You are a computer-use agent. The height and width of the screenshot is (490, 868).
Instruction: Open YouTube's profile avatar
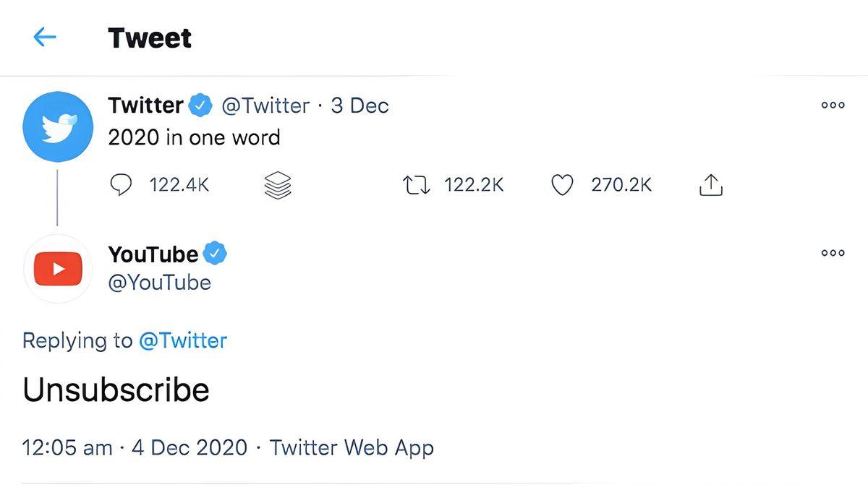58,269
